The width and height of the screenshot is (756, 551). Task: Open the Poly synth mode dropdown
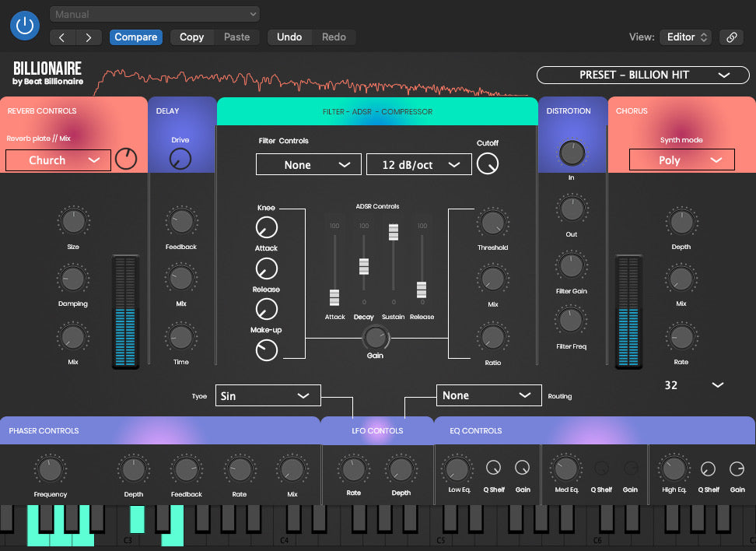point(682,160)
